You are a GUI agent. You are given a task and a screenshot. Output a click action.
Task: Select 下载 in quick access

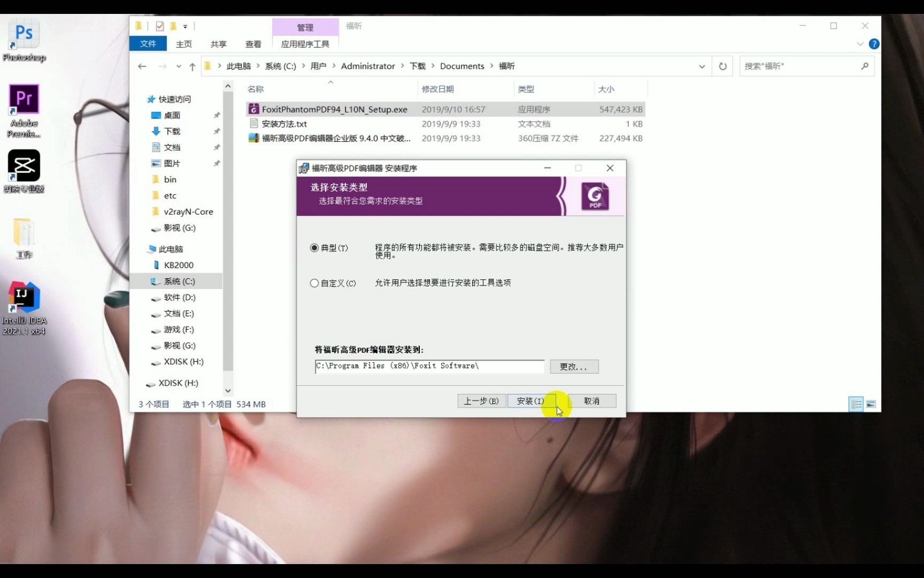point(172,131)
